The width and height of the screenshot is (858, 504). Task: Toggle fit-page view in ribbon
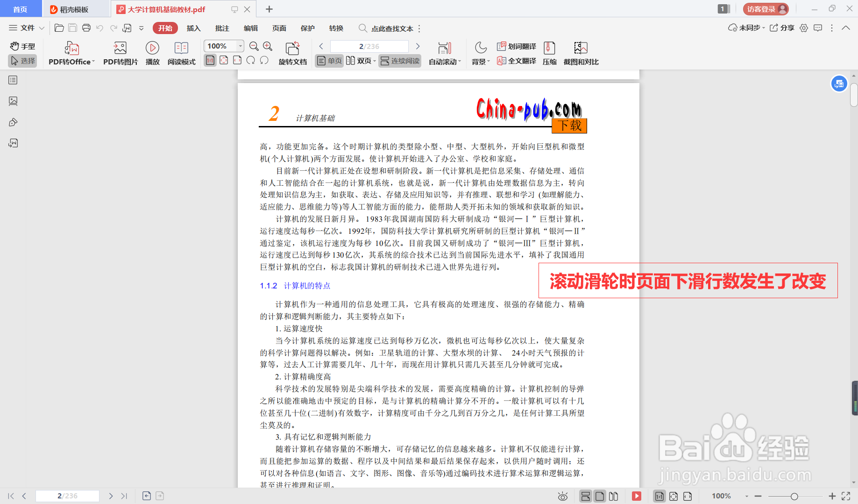(x=224, y=61)
